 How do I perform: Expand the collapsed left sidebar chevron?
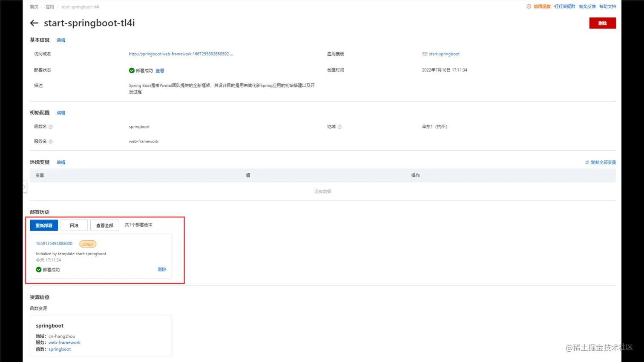(x=25, y=187)
